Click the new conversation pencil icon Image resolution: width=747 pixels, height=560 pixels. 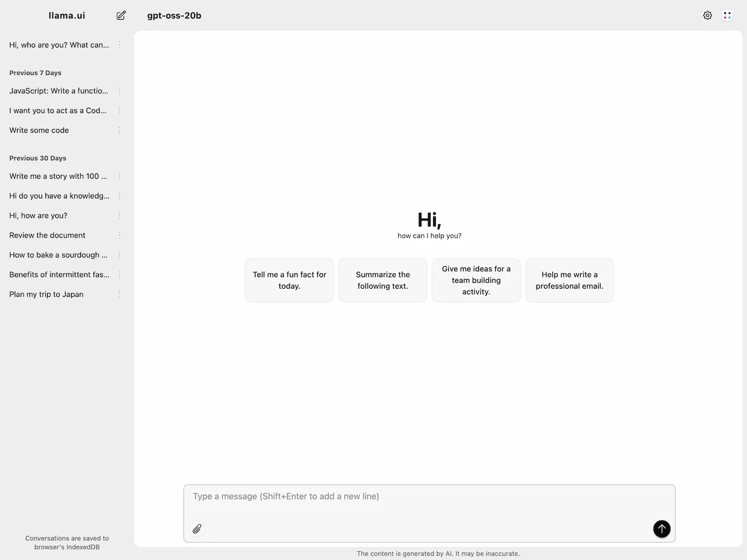pos(121,15)
